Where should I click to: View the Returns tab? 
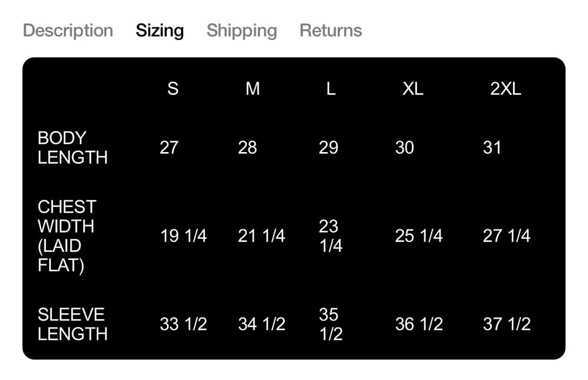click(330, 30)
